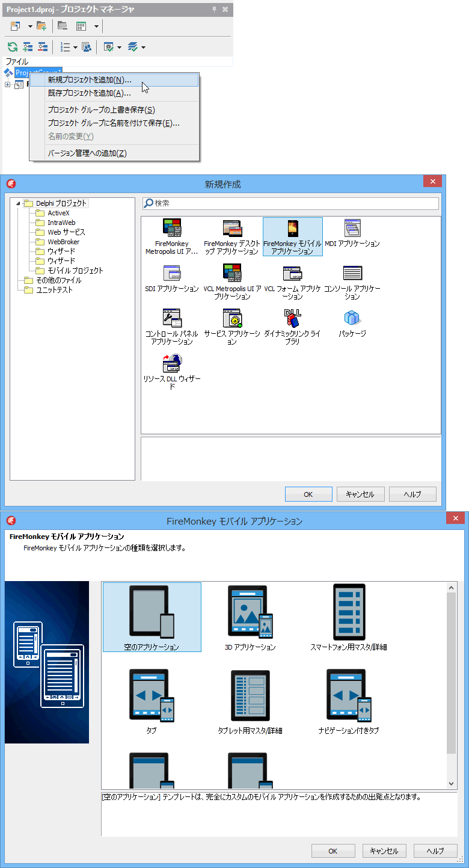The width and height of the screenshot is (469, 868).
Task: Open the new project icon dropdown arrow
Action: coord(30,26)
